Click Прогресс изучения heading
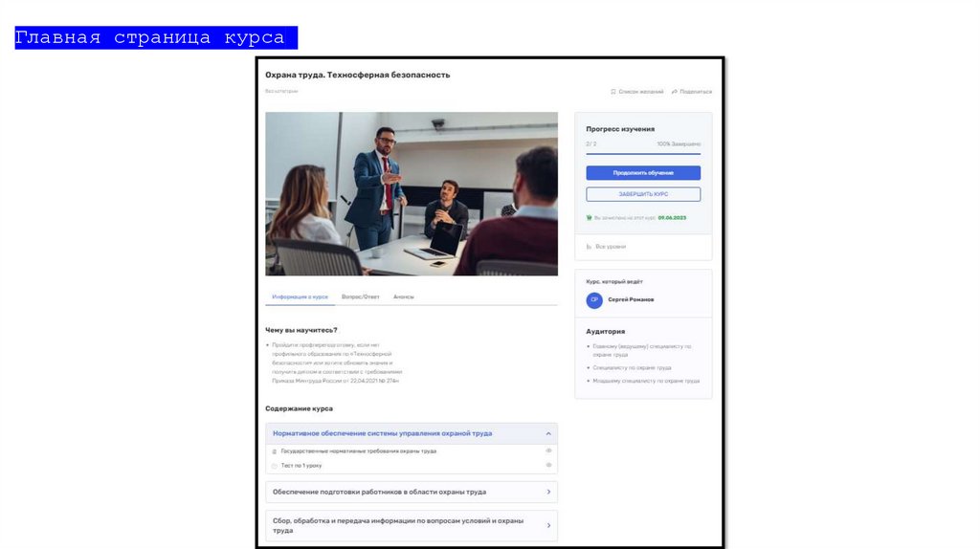This screenshot has width=980, height=549. pos(620,129)
